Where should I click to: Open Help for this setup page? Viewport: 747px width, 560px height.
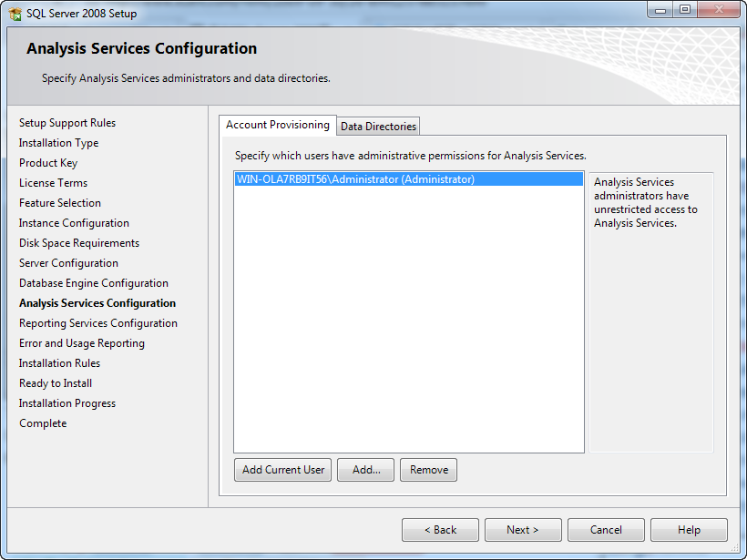point(689,529)
